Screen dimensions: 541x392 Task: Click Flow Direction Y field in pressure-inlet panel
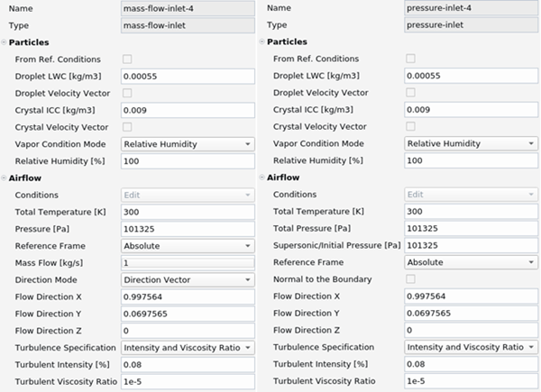click(x=471, y=313)
